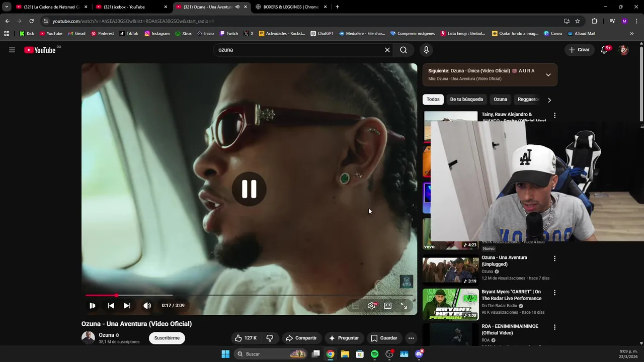The image size is (644, 362).
Task: Click the large pause overlay on video
Action: (x=249, y=189)
